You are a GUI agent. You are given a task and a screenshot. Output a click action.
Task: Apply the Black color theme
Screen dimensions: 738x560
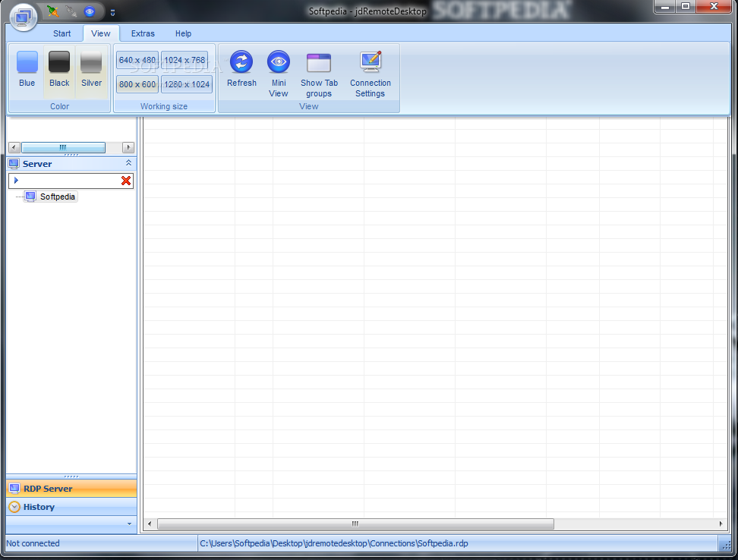click(x=59, y=71)
